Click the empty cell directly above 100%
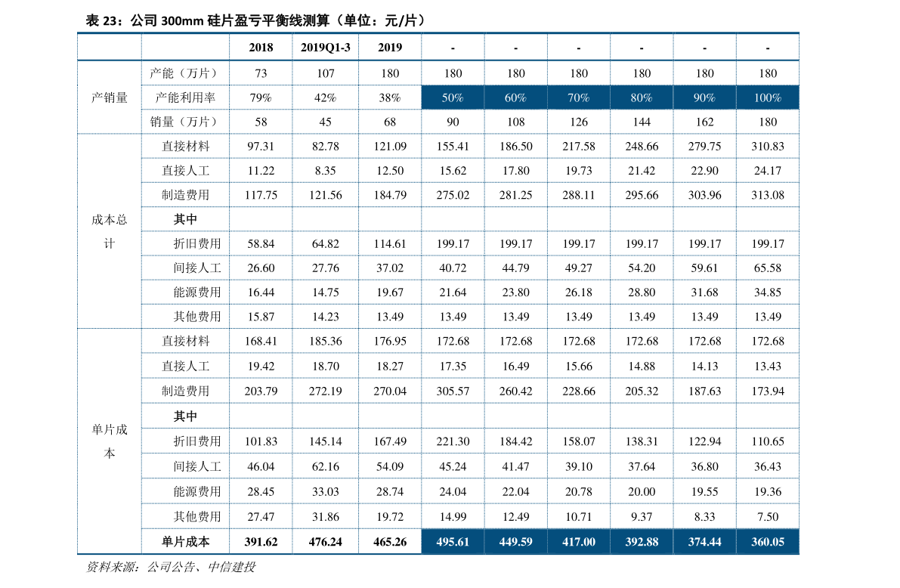Screen dimensions: 900x588 [767, 73]
